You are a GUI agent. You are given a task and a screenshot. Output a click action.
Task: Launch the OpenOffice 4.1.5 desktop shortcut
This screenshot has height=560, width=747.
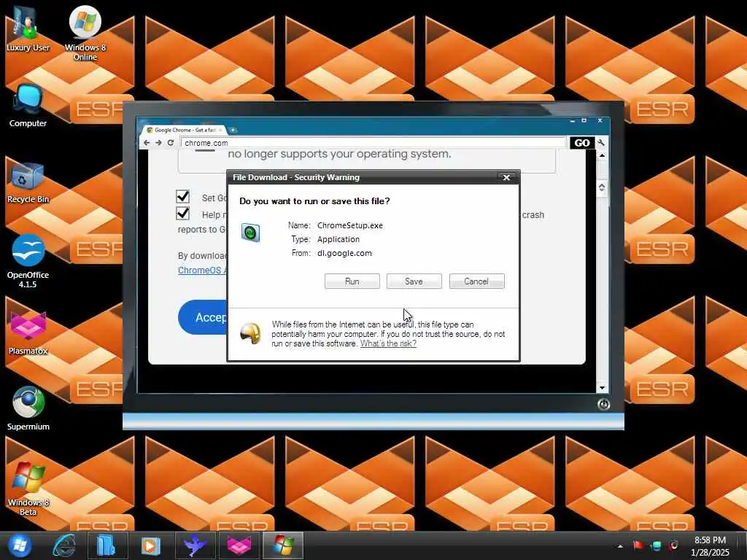pyautogui.click(x=28, y=261)
